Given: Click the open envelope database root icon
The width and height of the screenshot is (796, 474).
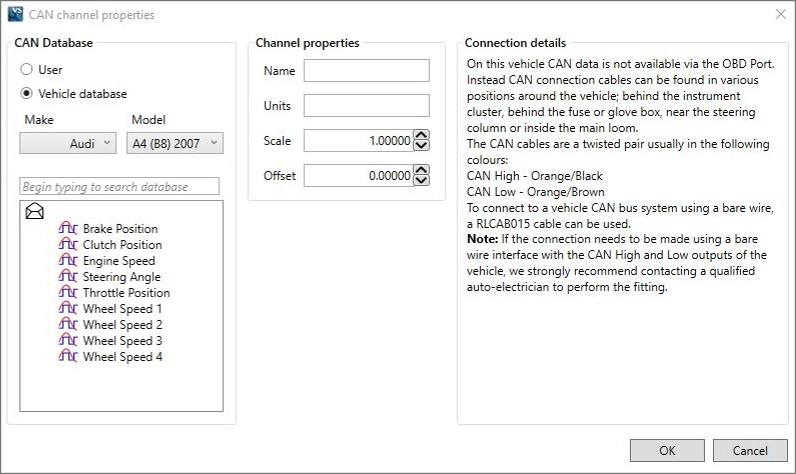Looking at the screenshot, I should pyautogui.click(x=35, y=211).
